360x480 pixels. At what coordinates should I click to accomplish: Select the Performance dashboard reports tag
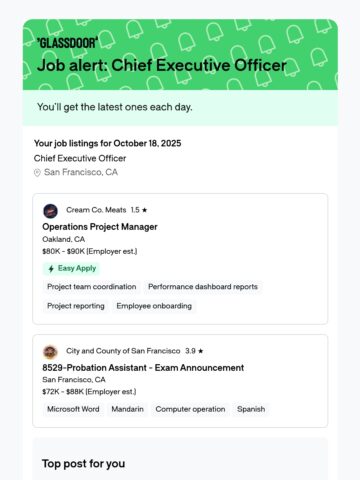tap(203, 287)
